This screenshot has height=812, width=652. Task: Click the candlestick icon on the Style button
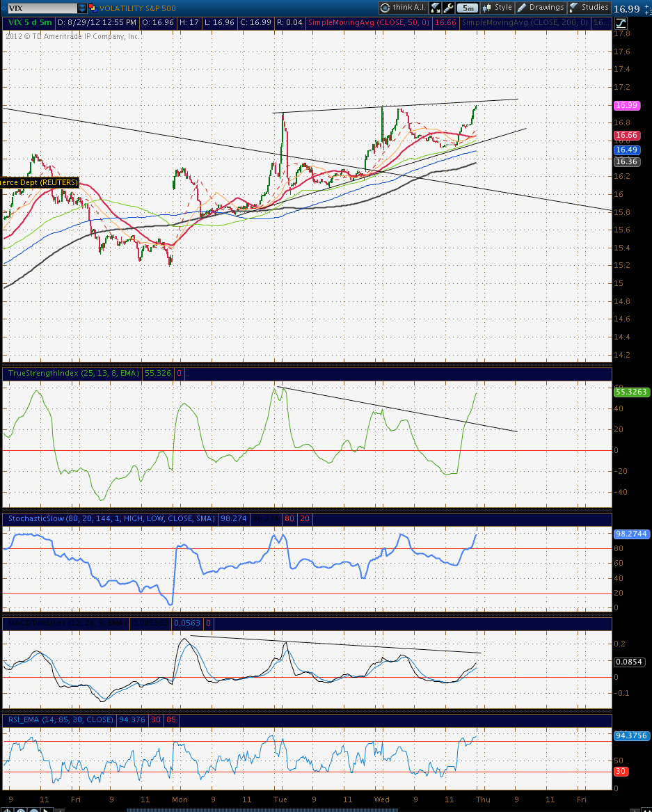487,8
